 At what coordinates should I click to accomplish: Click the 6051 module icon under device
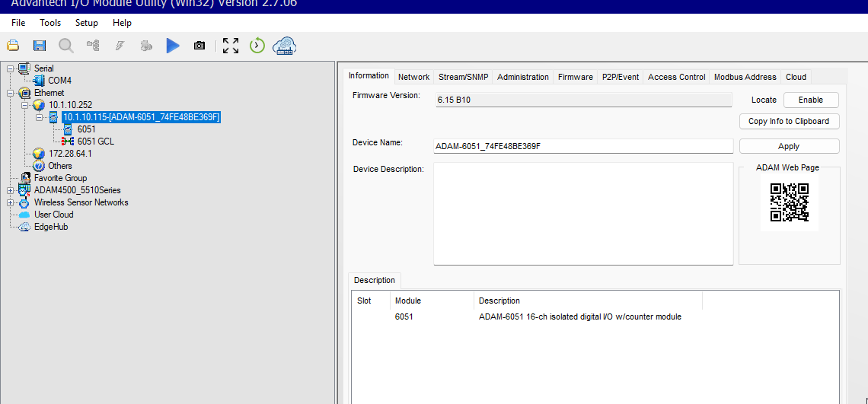click(68, 129)
